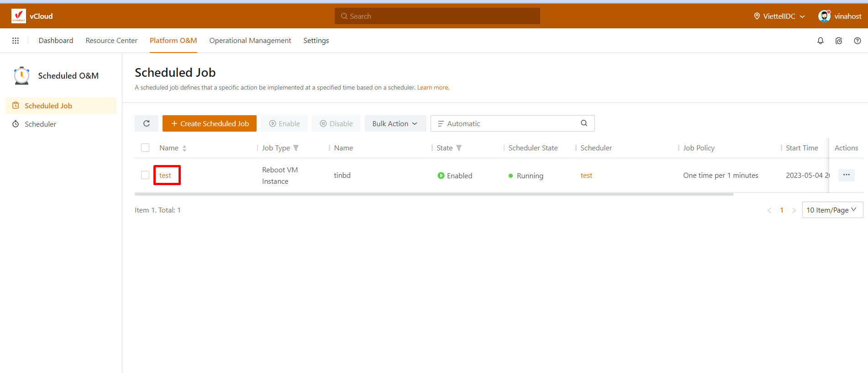Filter by Job Type funnel icon

point(296,148)
